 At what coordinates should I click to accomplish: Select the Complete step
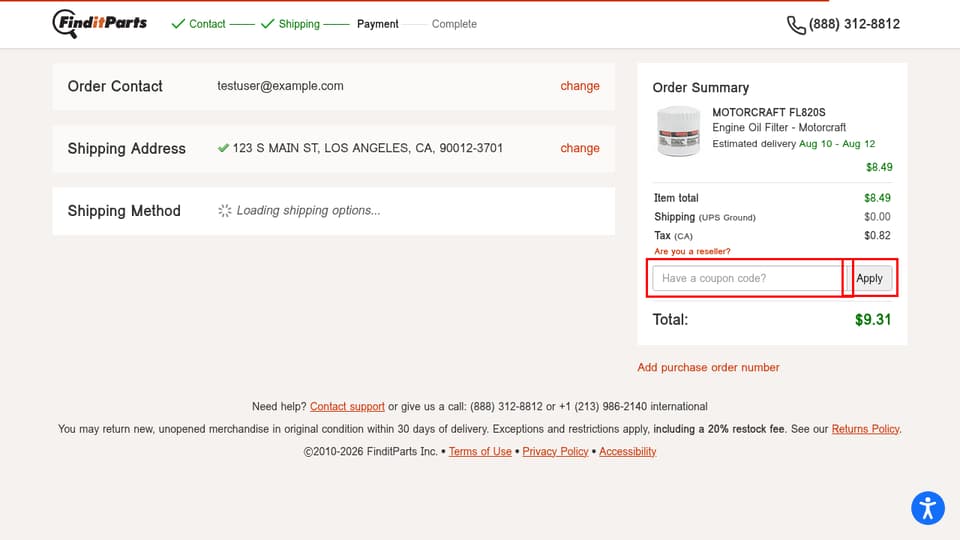454,24
